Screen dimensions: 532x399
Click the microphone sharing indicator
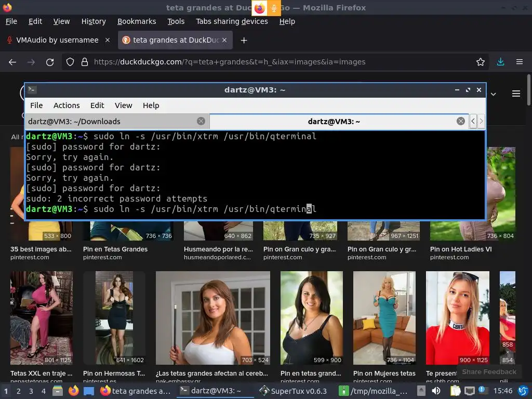pyautogui.click(x=274, y=8)
